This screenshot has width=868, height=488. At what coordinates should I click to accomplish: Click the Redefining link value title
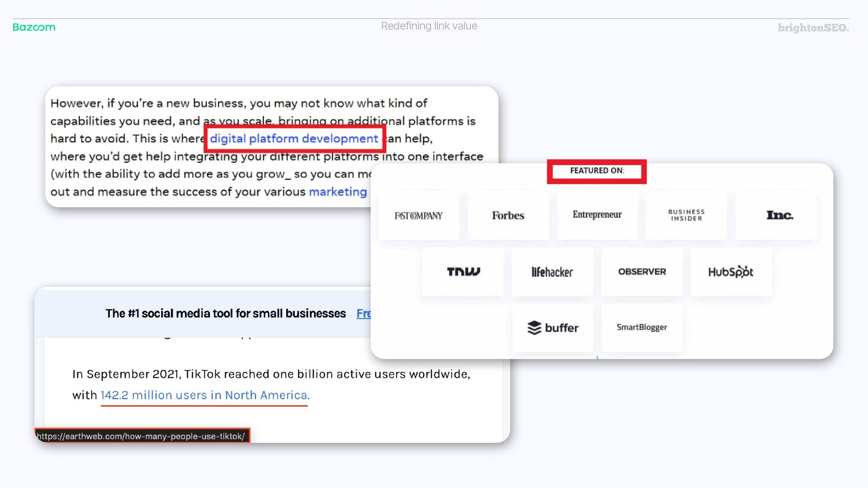429,26
